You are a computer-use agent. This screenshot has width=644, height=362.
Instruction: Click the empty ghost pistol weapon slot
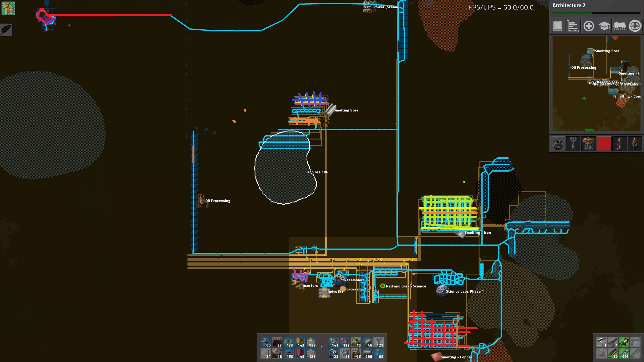pyautogui.click(x=635, y=342)
